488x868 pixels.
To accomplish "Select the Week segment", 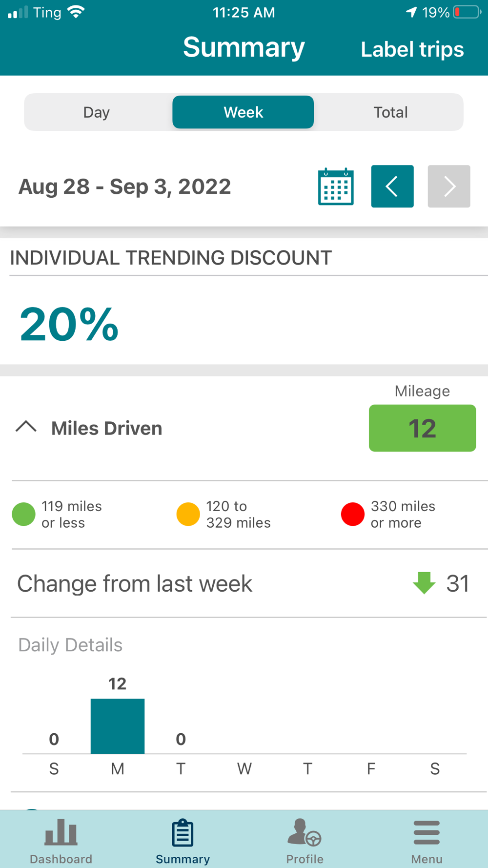I will [x=243, y=112].
